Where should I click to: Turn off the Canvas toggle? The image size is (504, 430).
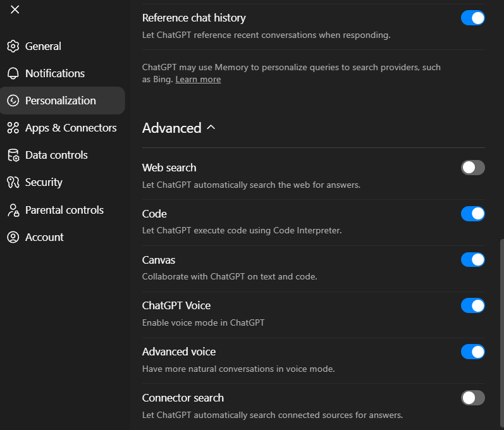[473, 260]
